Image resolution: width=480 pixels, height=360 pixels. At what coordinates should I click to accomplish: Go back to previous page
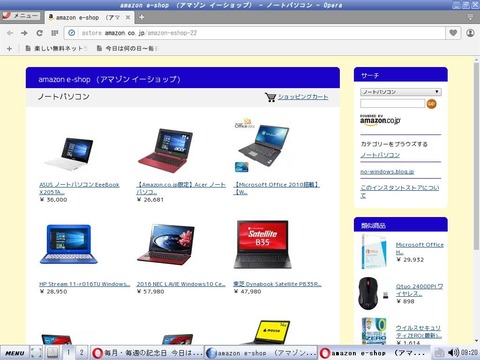click(10, 33)
